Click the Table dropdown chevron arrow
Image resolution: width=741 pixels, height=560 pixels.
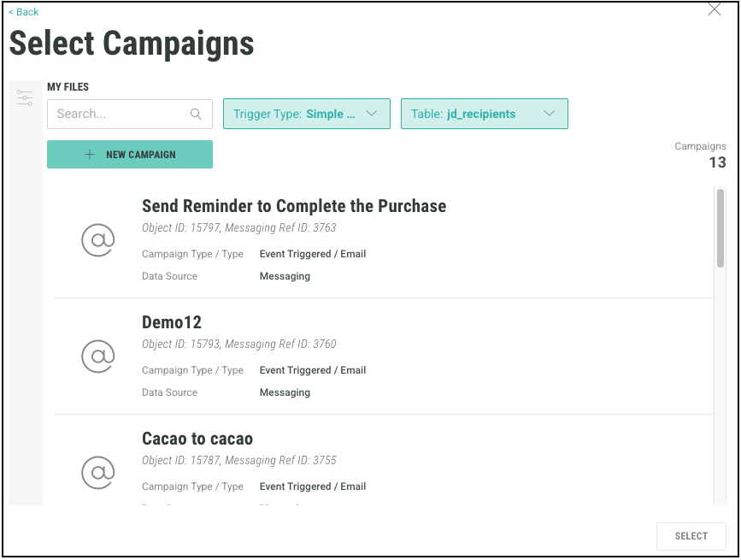pos(550,114)
